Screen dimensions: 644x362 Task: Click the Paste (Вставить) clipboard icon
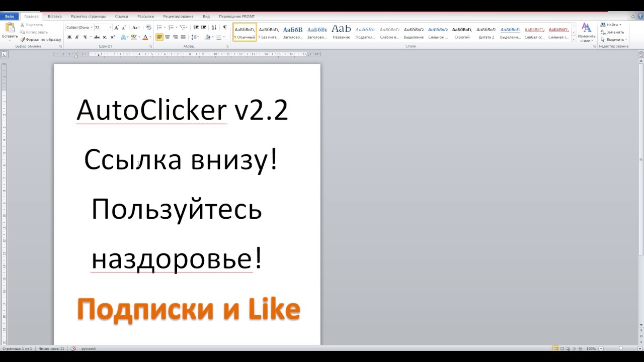coord(10,28)
